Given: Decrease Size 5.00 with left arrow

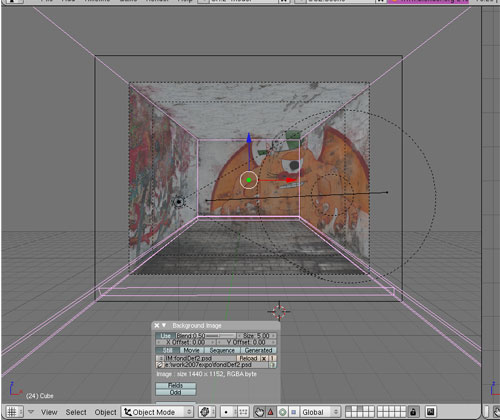Looking at the screenshot, I should click(239, 336).
